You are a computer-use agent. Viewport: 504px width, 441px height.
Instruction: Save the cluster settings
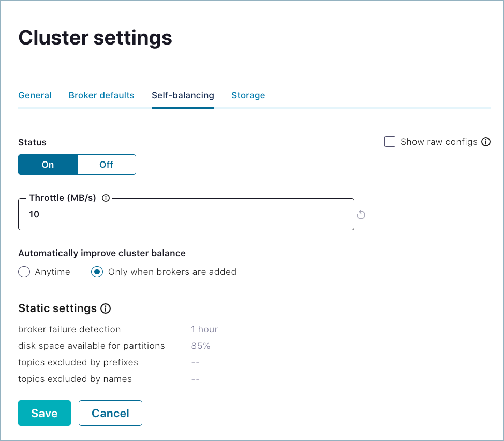click(x=45, y=413)
